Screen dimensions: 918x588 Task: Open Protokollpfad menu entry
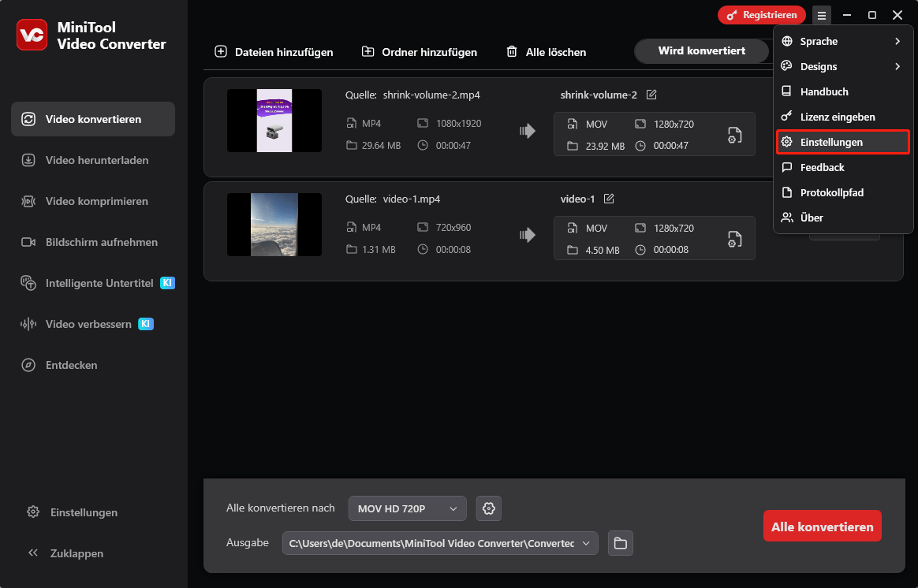pos(843,192)
